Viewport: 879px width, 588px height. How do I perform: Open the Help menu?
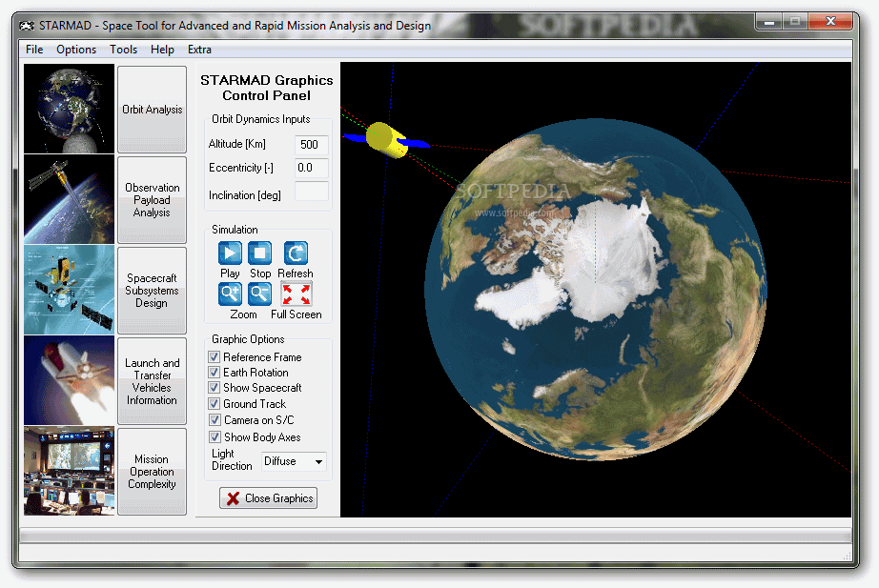coord(162,50)
